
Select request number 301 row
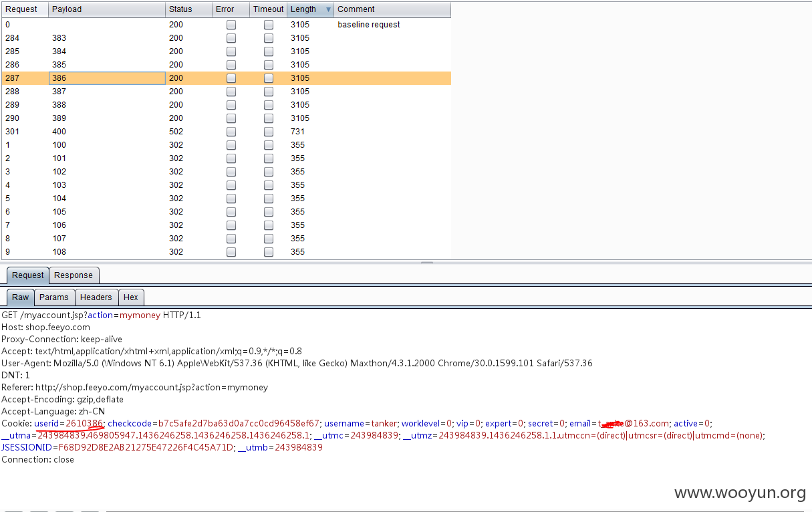coord(226,132)
